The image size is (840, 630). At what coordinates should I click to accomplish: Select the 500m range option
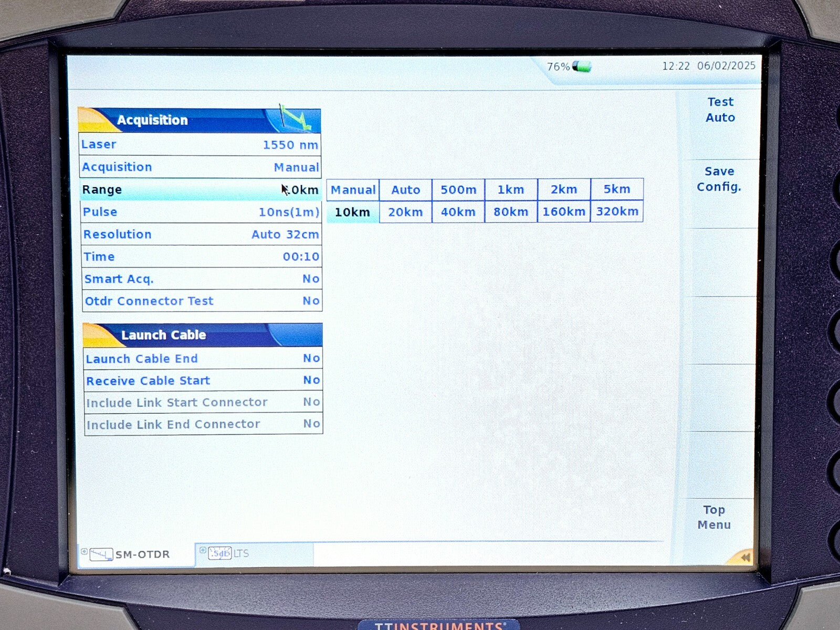tap(458, 190)
